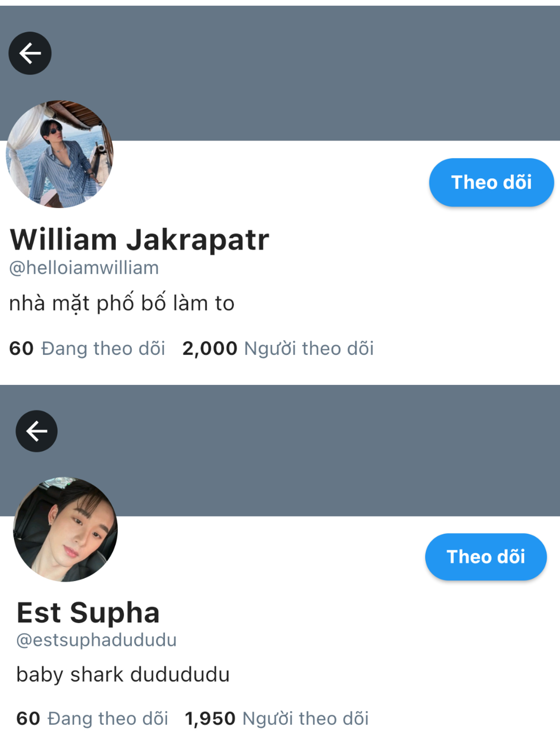View Est Supha's 60 Đang theo dõi list
Screen dimensions: 560x747
coord(92,718)
